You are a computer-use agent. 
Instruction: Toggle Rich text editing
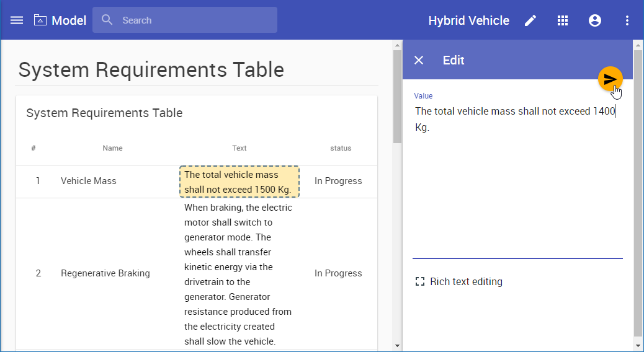[459, 282]
